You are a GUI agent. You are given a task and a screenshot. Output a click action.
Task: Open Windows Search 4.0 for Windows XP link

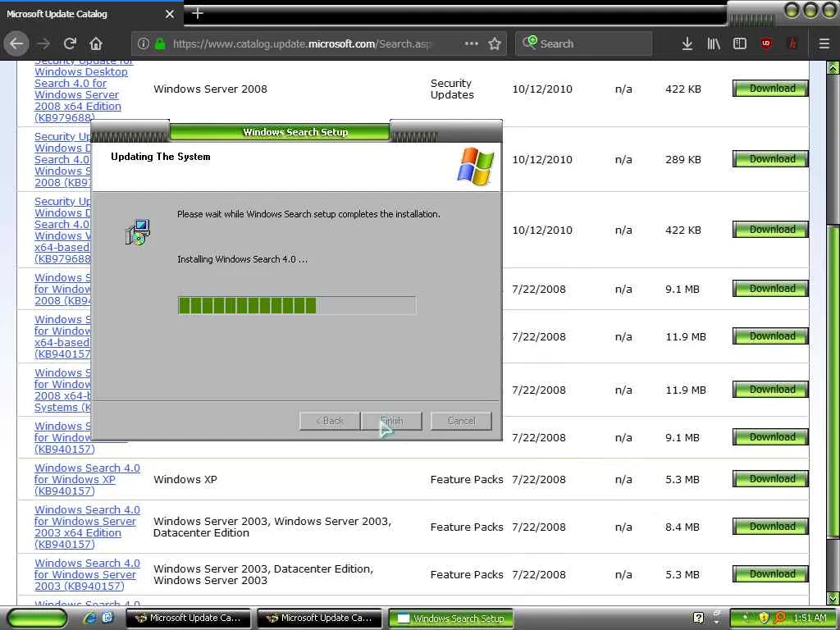click(87, 479)
